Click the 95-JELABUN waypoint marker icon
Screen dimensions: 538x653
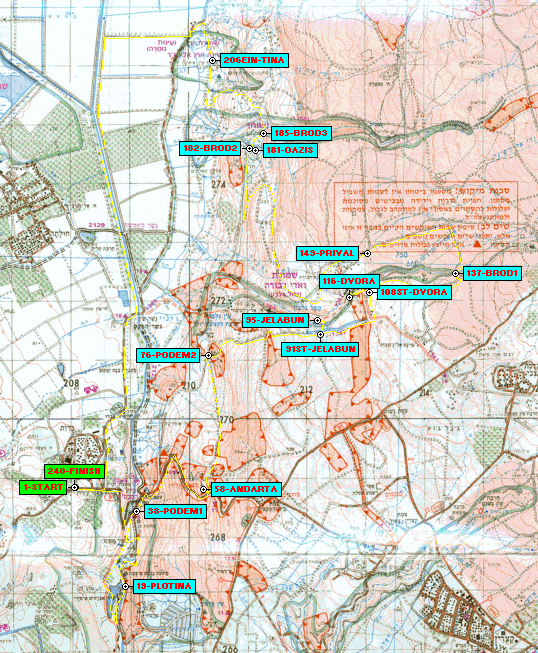click(x=318, y=321)
